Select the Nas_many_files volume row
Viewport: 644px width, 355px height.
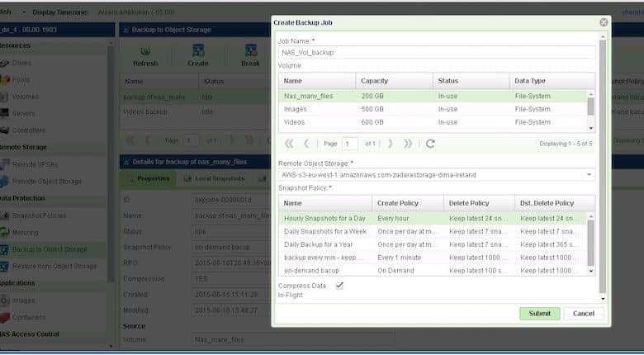click(x=433, y=96)
